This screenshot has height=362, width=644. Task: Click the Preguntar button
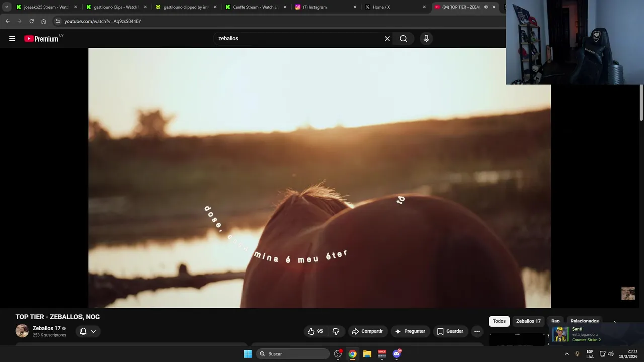coord(410,331)
